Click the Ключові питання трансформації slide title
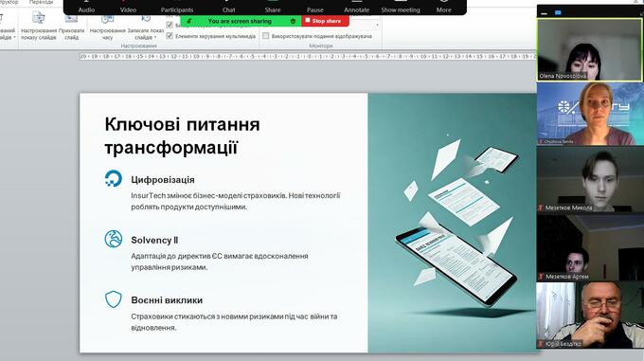This screenshot has width=644, height=361. coord(182,135)
